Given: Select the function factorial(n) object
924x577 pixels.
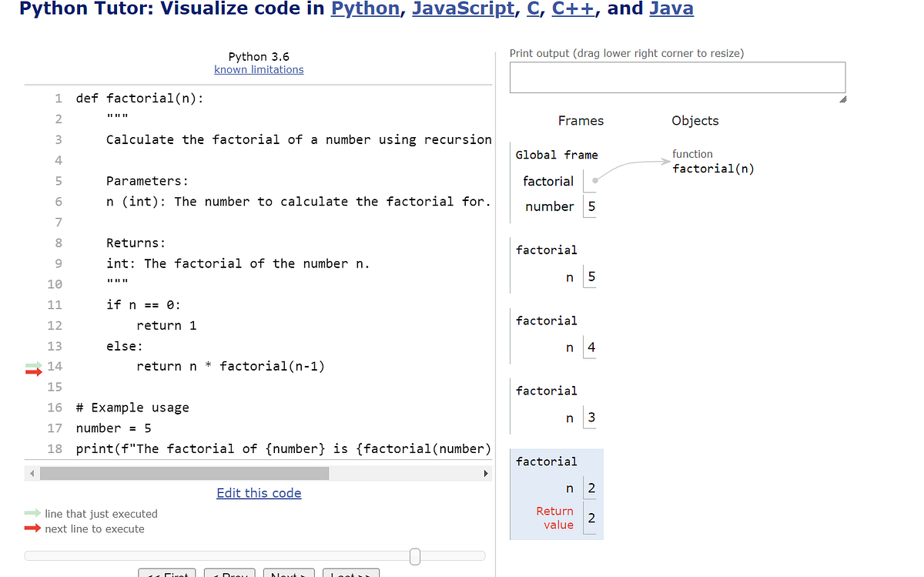Looking at the screenshot, I should pos(713,168).
